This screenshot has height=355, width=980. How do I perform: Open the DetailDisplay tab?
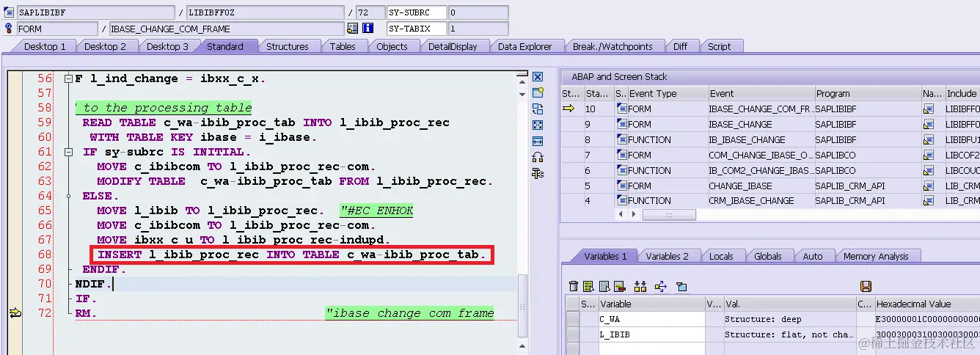pos(453,46)
